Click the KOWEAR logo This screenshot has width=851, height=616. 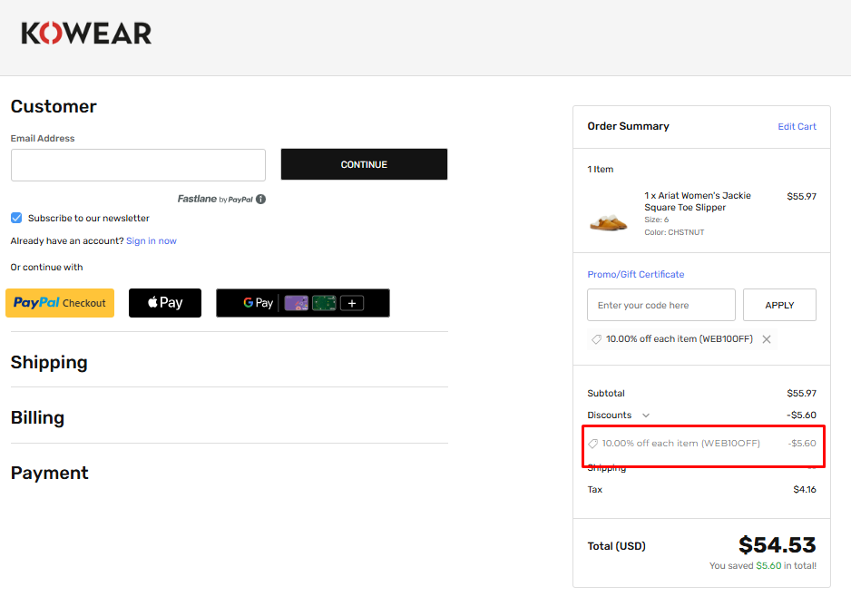click(86, 33)
